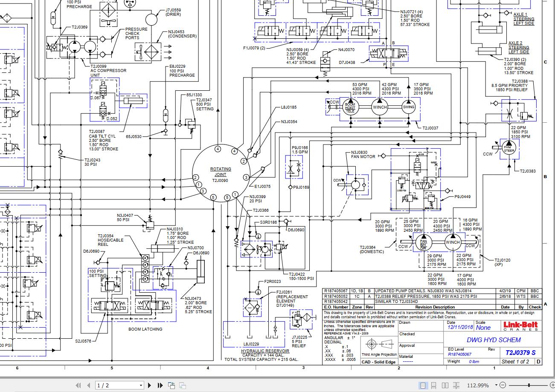The image size is (555, 392).
Task: Click the T2J0379 S drawing number
Action: coord(520,352)
